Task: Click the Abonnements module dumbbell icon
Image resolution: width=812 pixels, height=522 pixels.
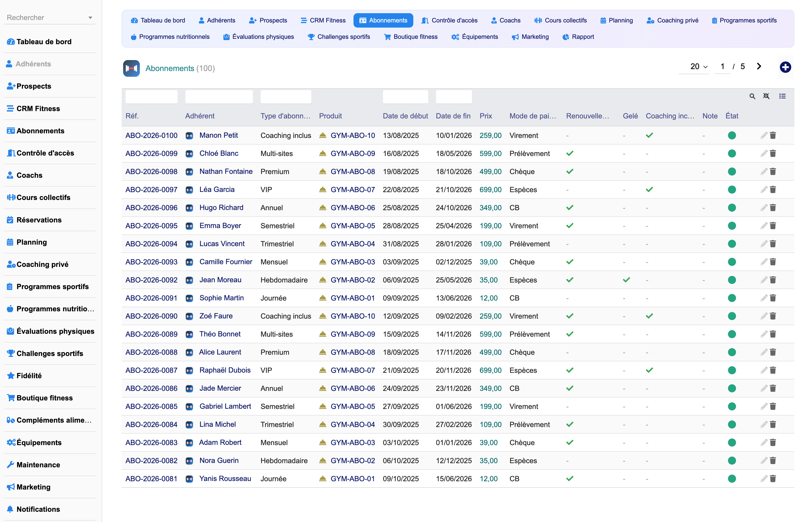Action: (x=131, y=68)
